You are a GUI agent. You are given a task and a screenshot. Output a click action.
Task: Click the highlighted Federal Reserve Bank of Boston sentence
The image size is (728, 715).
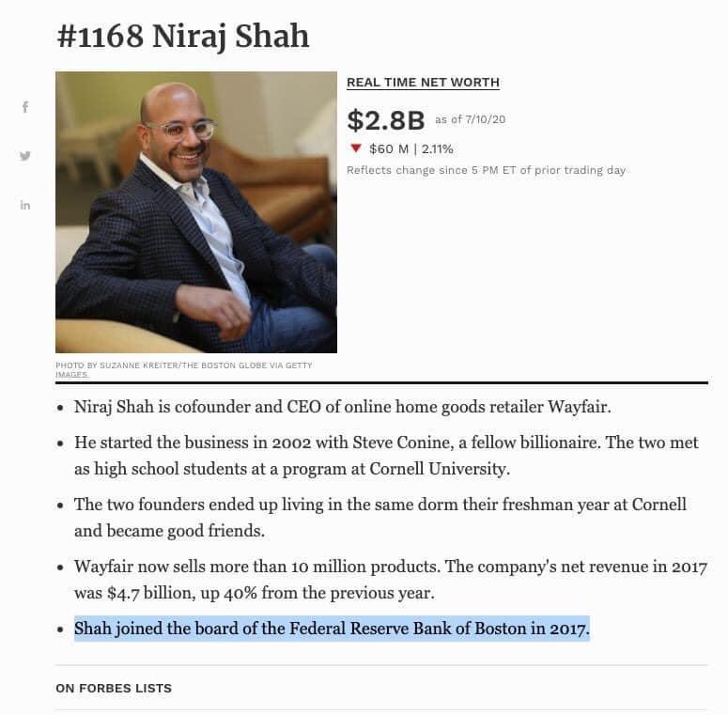(x=332, y=629)
